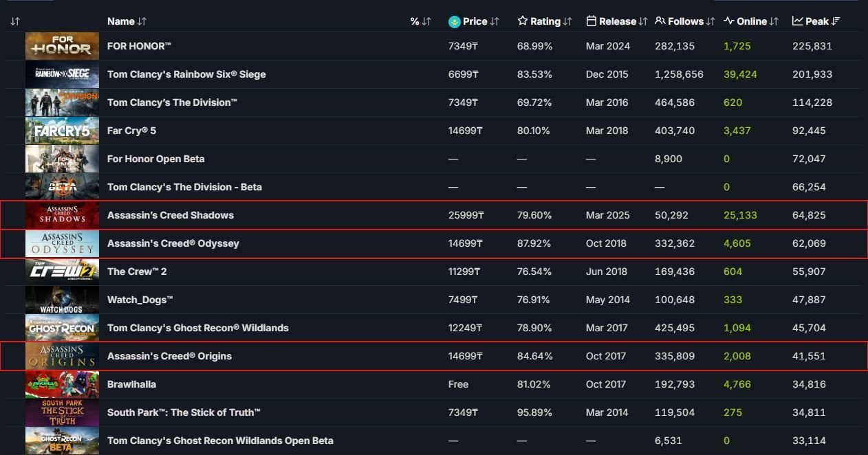Open the Assassin's Creed Odyssey thumbnail

coord(62,243)
